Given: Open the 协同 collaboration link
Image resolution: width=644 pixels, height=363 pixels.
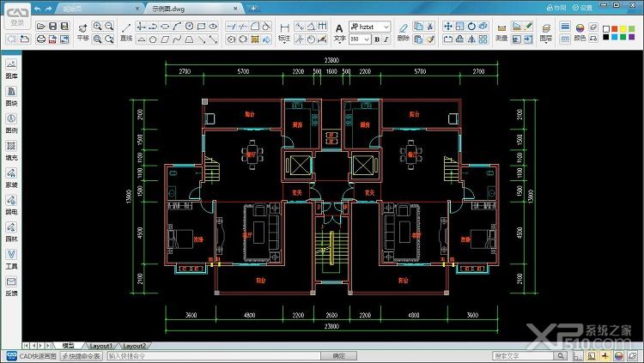Looking at the screenshot, I should click(557, 8).
